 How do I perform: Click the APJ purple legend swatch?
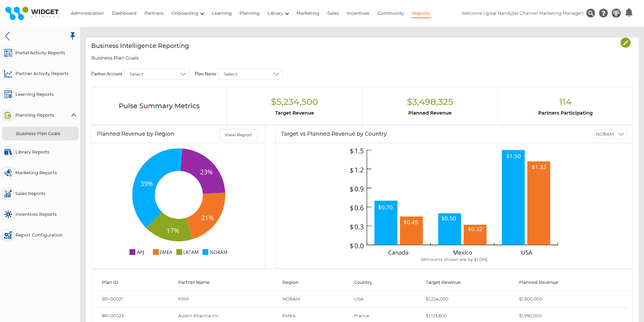pyautogui.click(x=132, y=252)
